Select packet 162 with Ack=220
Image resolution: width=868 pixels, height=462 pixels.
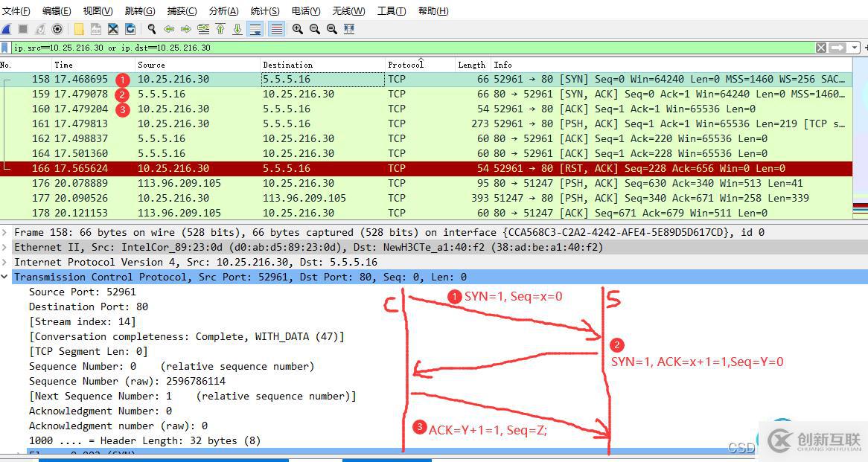(x=426, y=139)
